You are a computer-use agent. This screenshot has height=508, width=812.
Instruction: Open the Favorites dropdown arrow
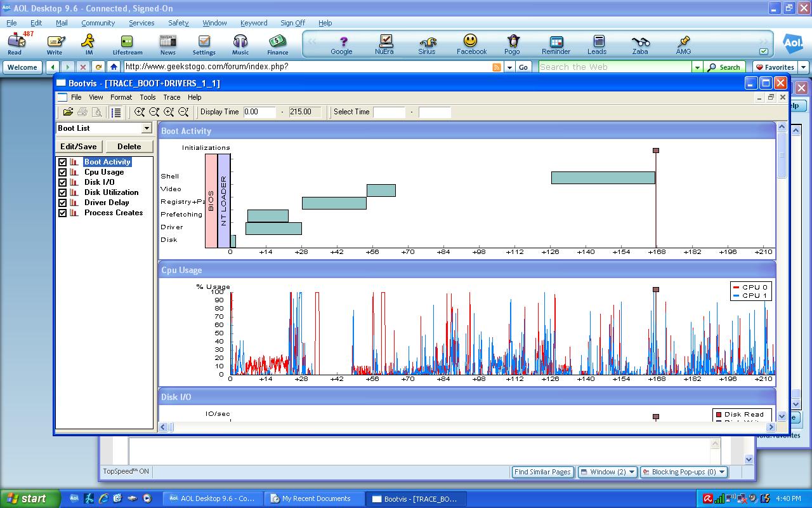click(x=803, y=67)
